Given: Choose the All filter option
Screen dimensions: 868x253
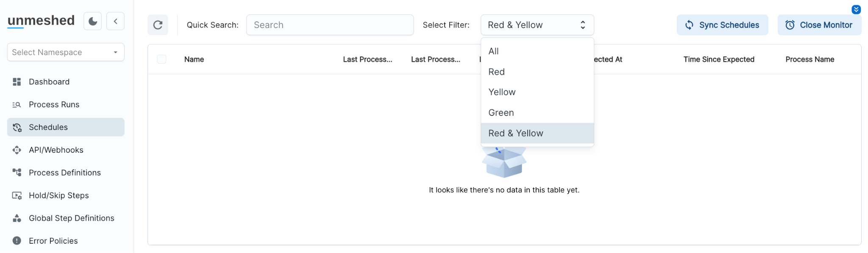Looking at the screenshot, I should click(494, 51).
